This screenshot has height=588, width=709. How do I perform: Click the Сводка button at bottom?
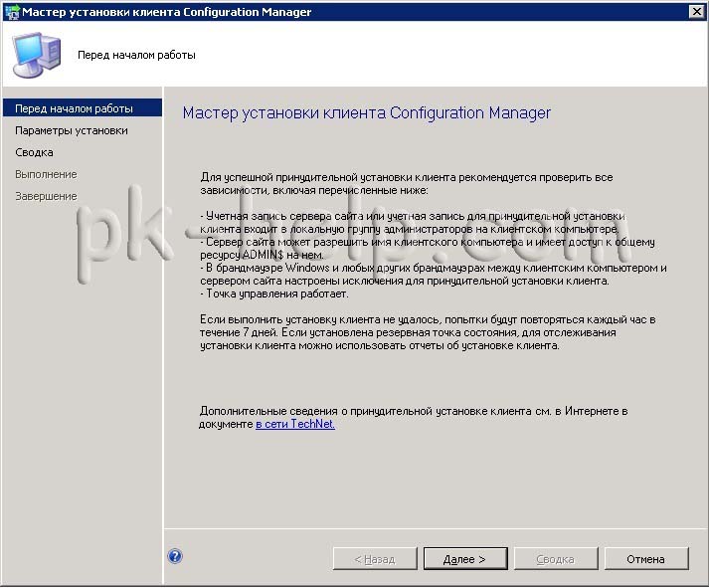tap(556, 559)
